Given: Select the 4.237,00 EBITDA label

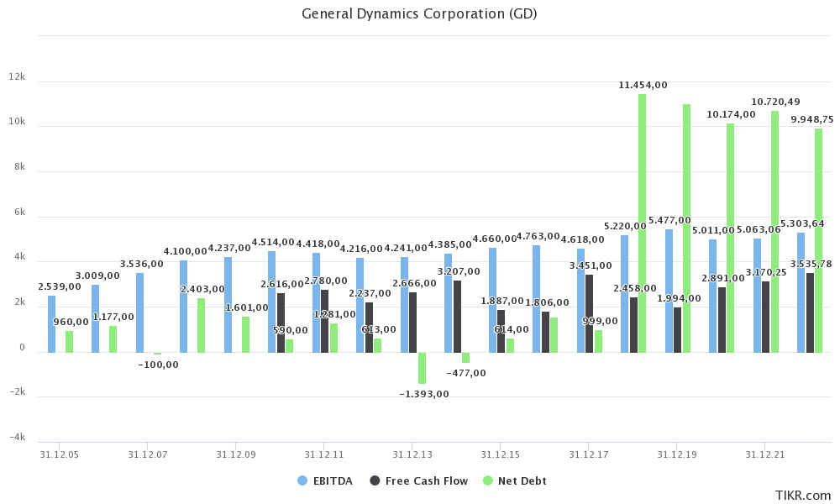Looking at the screenshot, I should coord(229,249).
